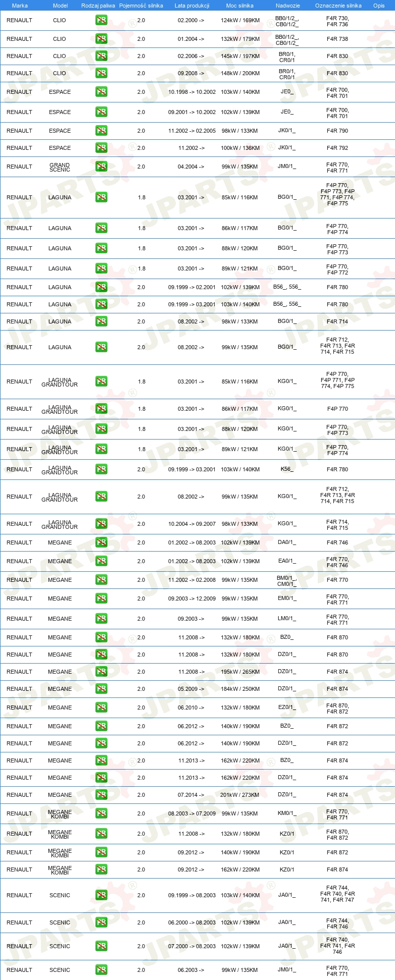
Task: Click the body code cell 'EZ0/1_'
Action: [287, 707]
